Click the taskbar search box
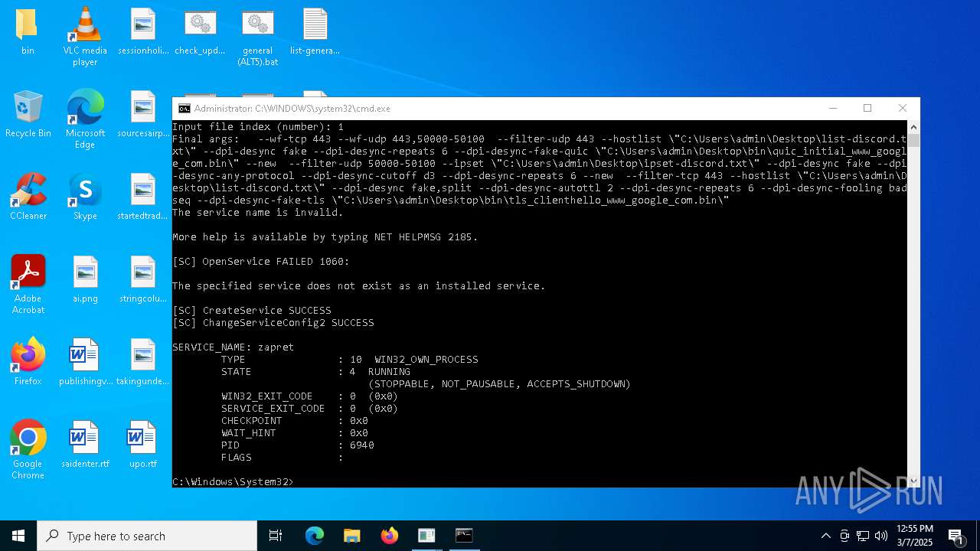This screenshot has height=551, width=980. (147, 536)
